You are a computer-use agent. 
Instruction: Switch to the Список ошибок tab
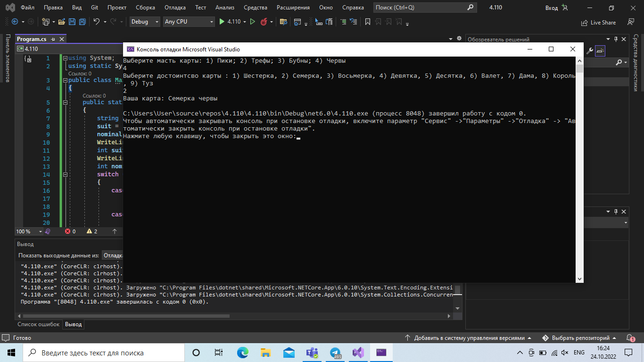[x=38, y=324]
